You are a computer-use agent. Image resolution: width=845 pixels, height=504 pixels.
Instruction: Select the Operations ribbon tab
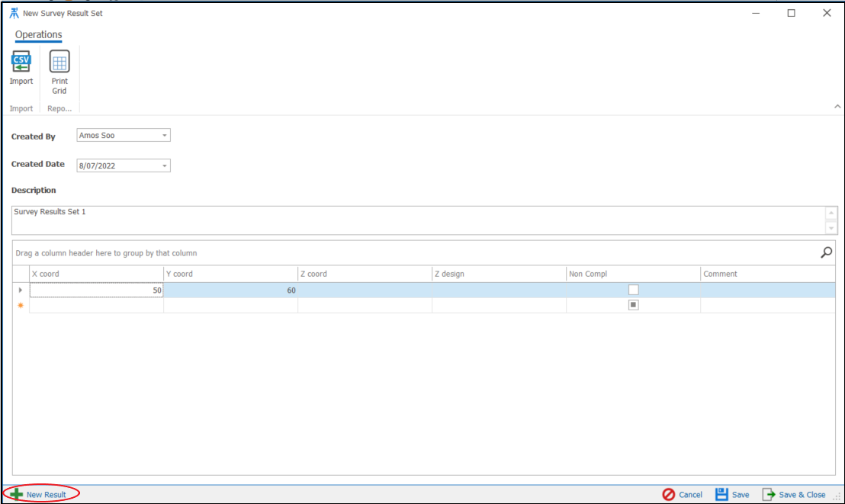39,35
